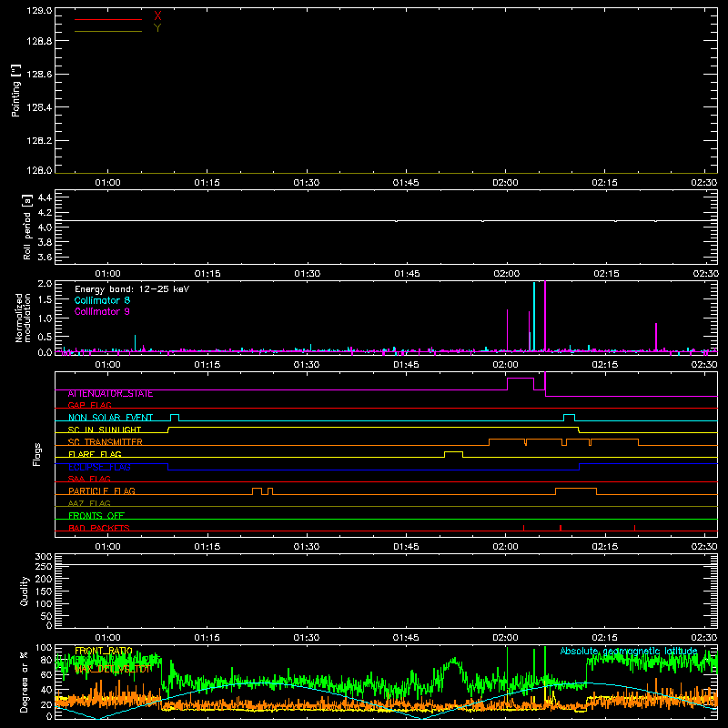Click the 'Absolute geomagnetic latitude' label
728x728 pixels.
coord(629,651)
